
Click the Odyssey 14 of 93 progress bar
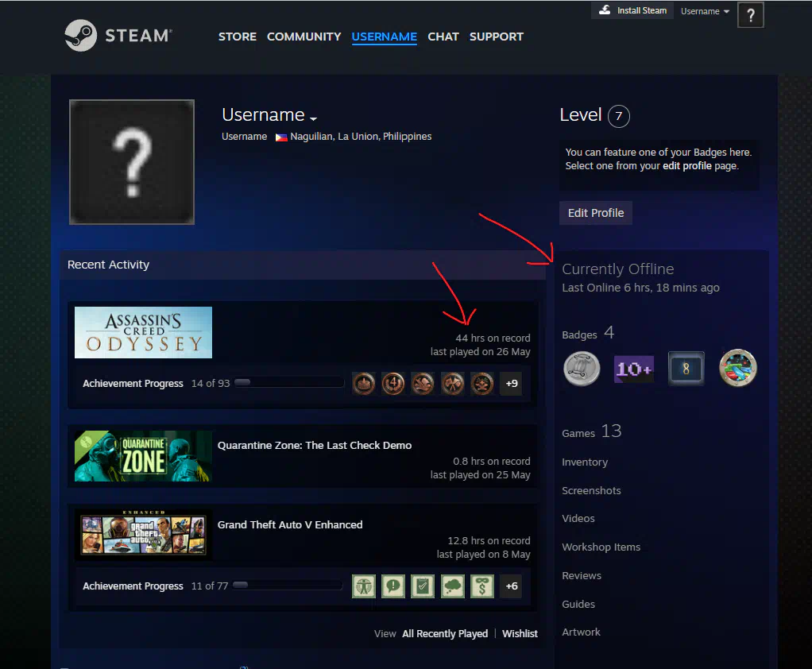pos(289,383)
